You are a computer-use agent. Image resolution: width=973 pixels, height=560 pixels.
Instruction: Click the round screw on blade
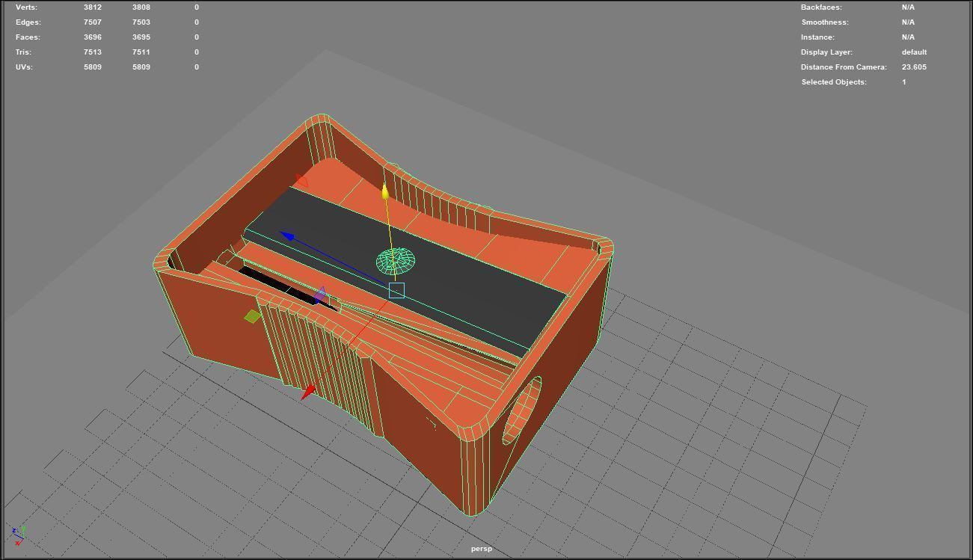395,261
